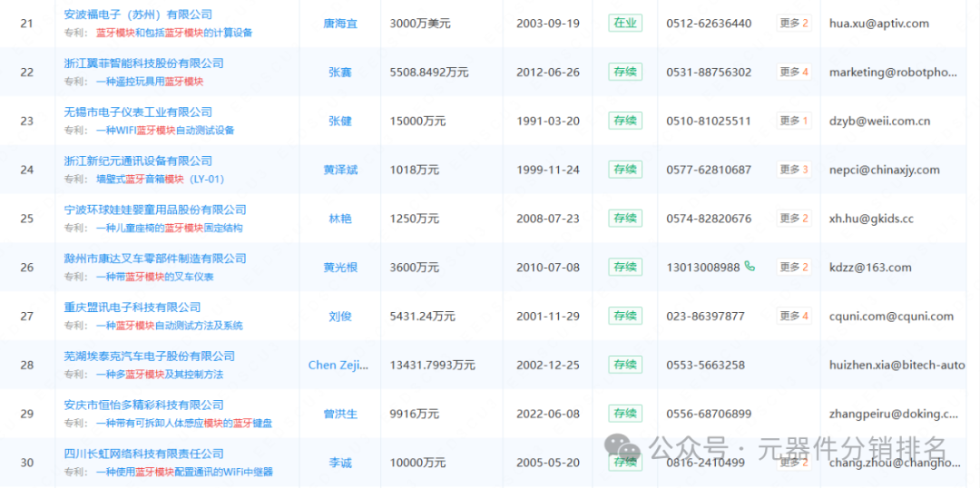Image resolution: width=980 pixels, height=488 pixels.
Task: Expand 更多 2 phones for 0574-82820676
Action: pos(794,218)
